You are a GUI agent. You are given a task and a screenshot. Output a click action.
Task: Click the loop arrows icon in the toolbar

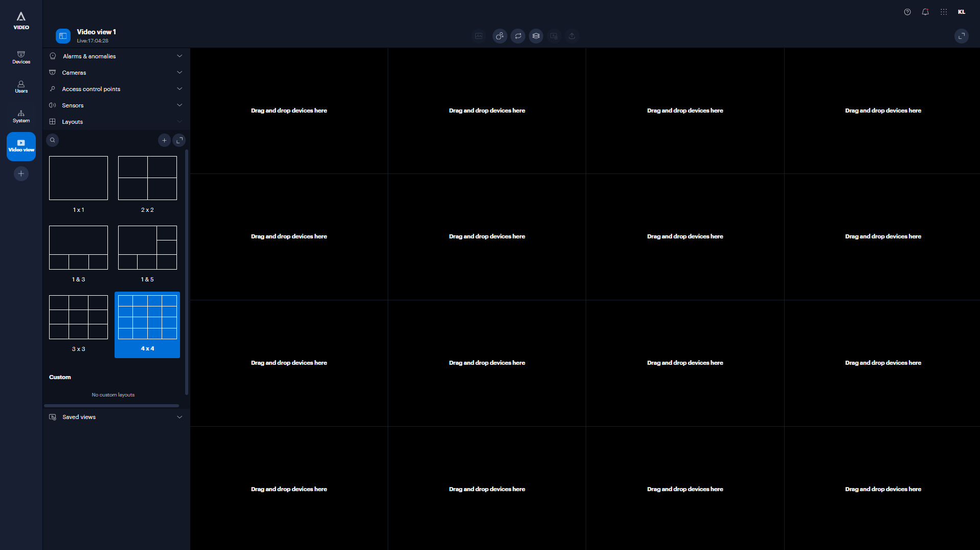[518, 36]
